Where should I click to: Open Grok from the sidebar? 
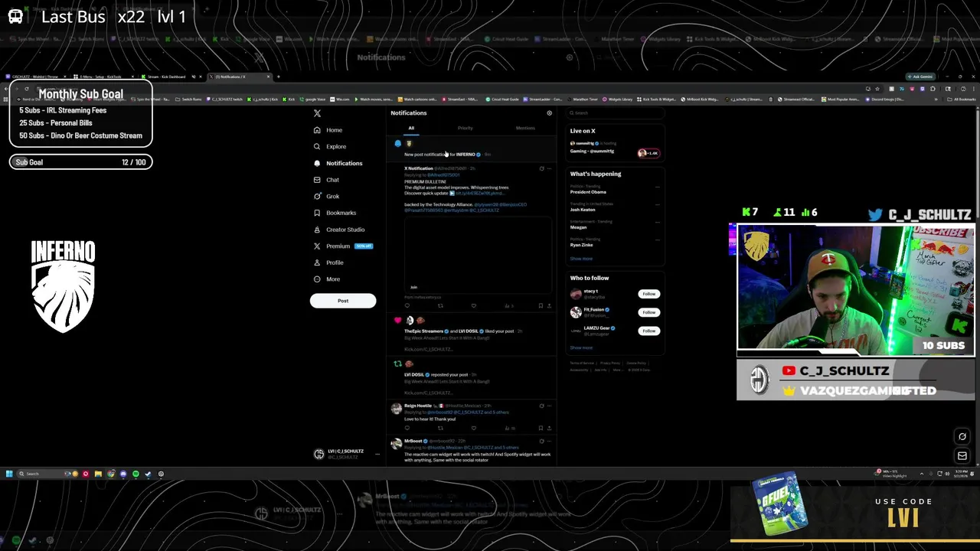pos(326,196)
